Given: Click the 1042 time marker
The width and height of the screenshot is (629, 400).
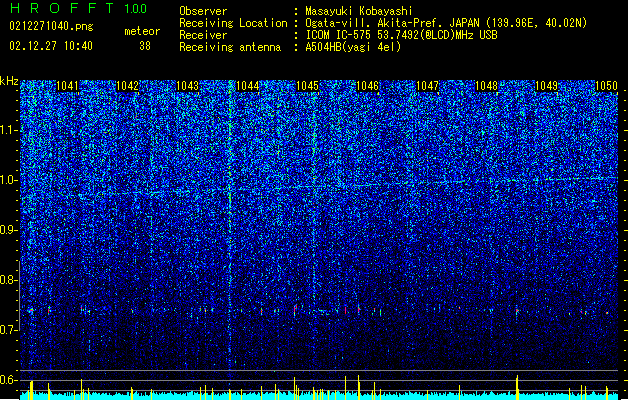Looking at the screenshot, I should pyautogui.click(x=127, y=86).
